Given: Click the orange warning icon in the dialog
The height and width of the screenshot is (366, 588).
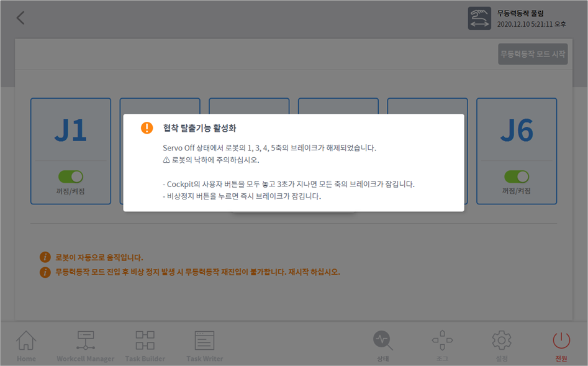Looking at the screenshot, I should click(x=147, y=128).
